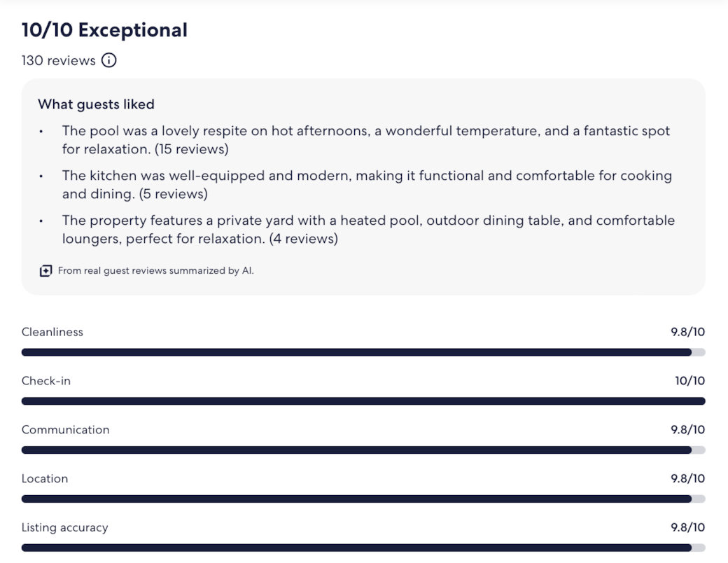This screenshot has width=728, height=563.
Task: Click the Location rating bar
Action: point(363,499)
